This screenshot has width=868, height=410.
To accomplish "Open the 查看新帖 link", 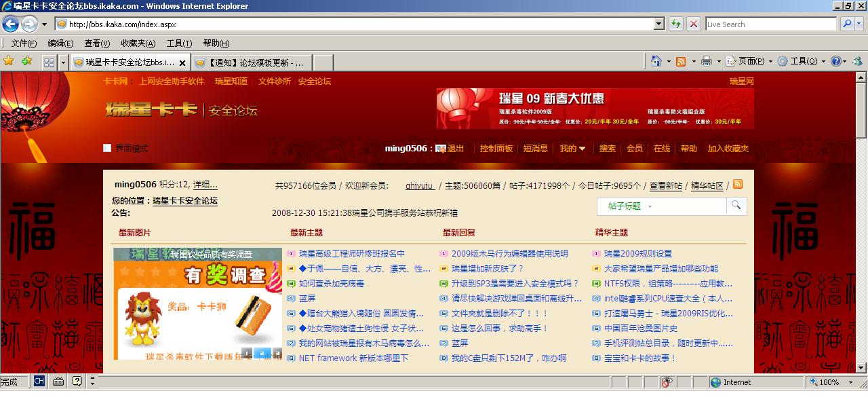I will pos(666,185).
